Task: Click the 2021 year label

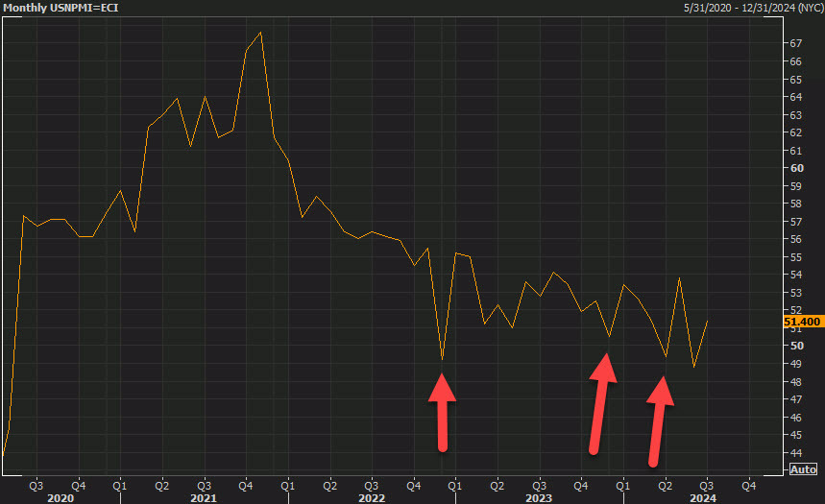Action: 203,497
